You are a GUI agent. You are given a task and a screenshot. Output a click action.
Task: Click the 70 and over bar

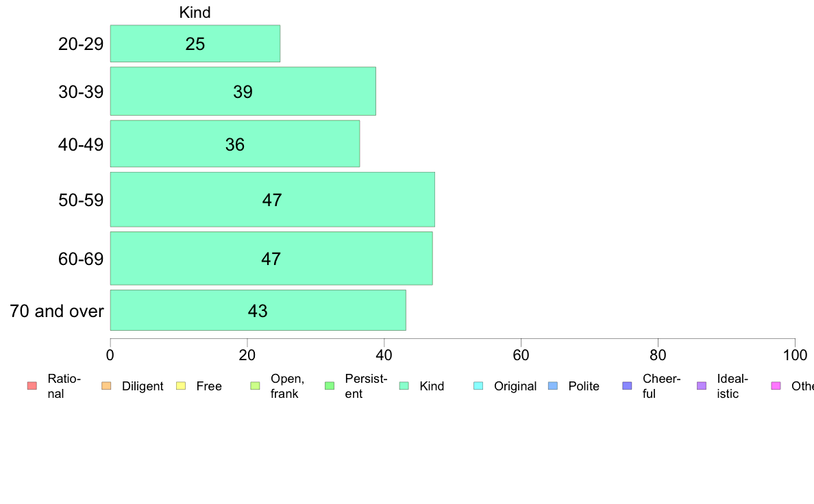coord(258,310)
